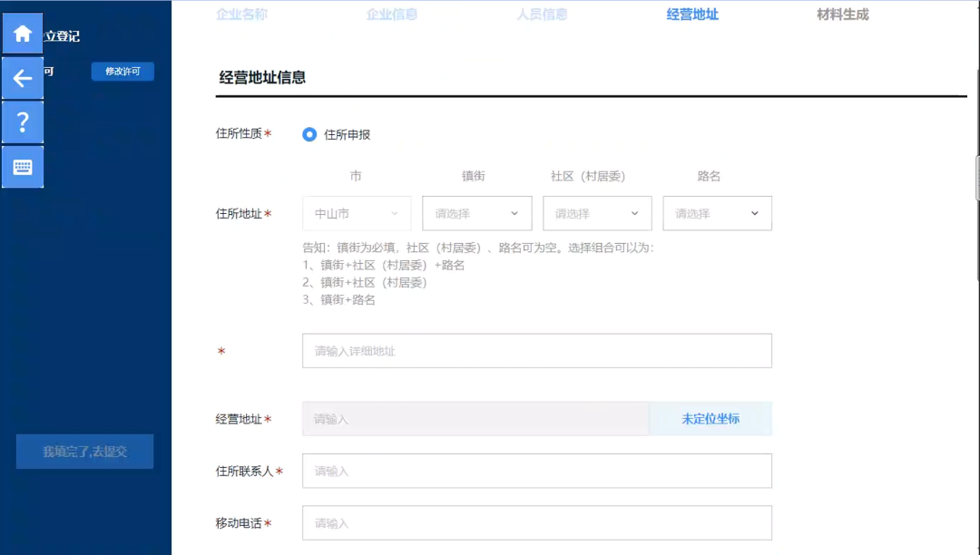
Task: Click the 请输入详细地址 input field
Action: tap(536, 350)
